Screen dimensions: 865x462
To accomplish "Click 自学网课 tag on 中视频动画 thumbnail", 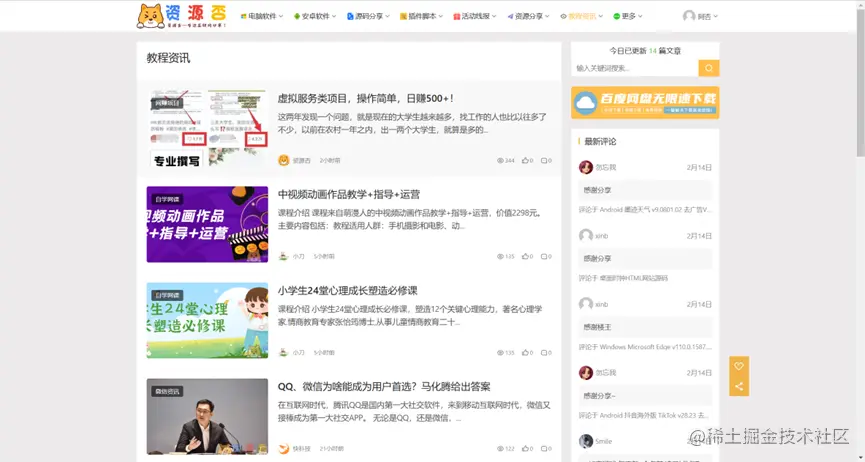I will 167,199.
